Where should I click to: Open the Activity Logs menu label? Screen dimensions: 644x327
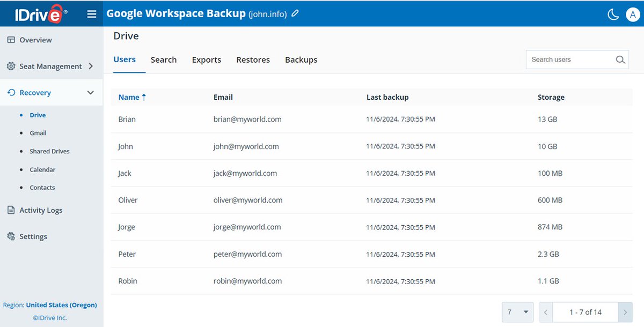click(41, 210)
